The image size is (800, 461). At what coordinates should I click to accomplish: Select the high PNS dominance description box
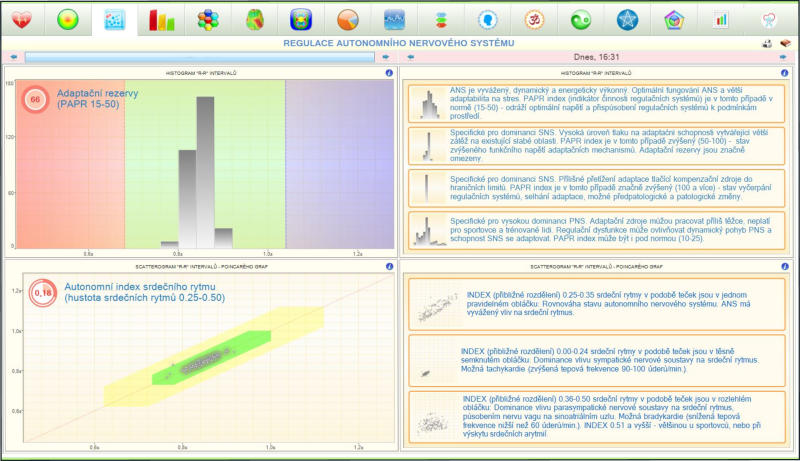coord(597,230)
